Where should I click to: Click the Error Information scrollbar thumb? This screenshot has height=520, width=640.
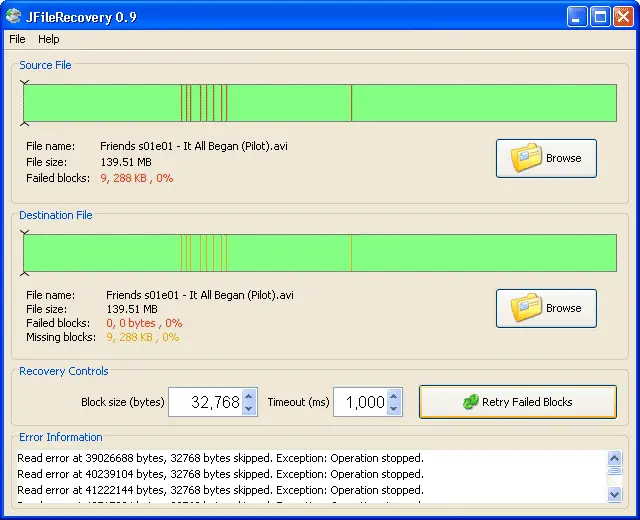pos(614,471)
